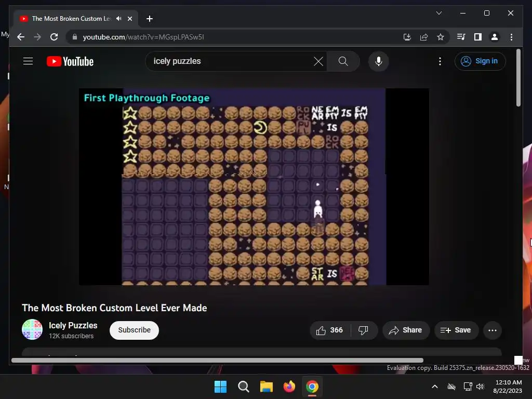
Task: Go to YouTube home via logo
Action: [70, 61]
